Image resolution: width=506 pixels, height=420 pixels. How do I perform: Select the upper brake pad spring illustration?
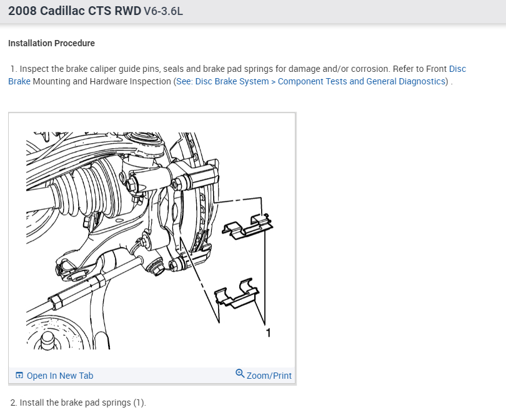tap(247, 226)
